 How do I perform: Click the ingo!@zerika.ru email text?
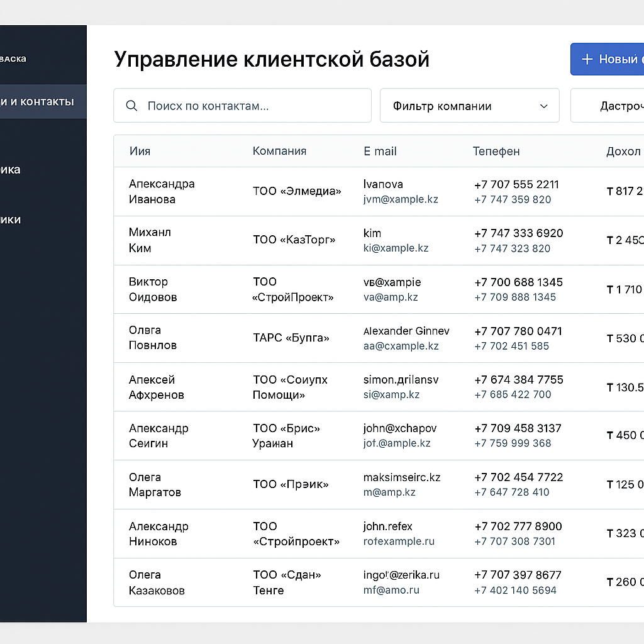[401, 575]
